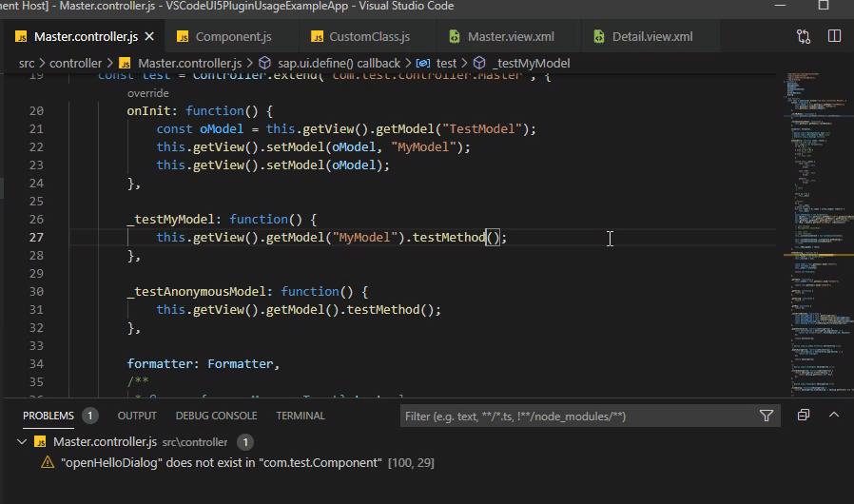
Task: Click the JS icon on CustomClass.js tab
Action: pyautogui.click(x=317, y=36)
